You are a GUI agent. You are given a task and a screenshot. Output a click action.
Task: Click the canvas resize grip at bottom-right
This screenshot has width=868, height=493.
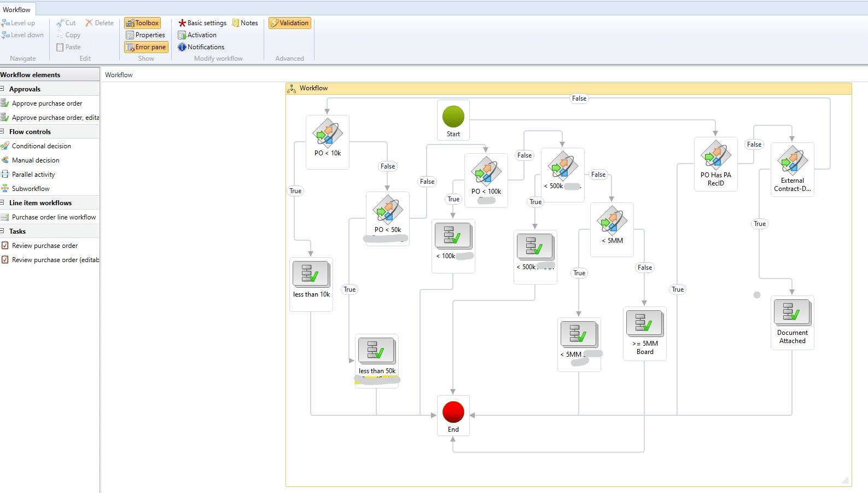pyautogui.click(x=846, y=480)
